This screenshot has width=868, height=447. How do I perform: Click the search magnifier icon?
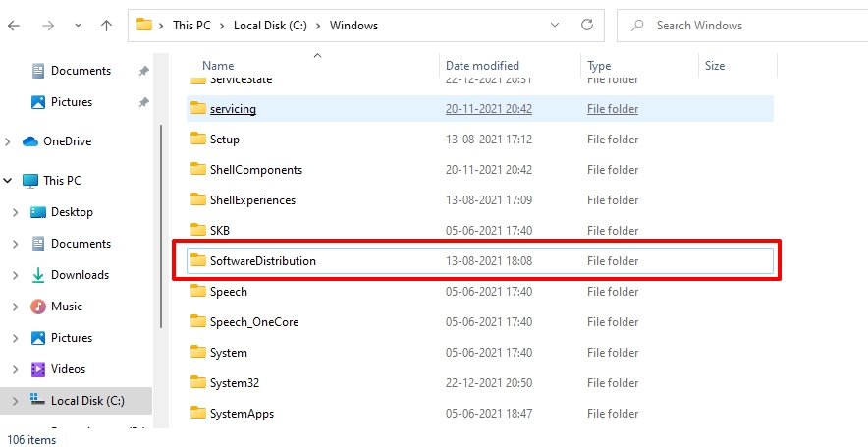coord(637,26)
